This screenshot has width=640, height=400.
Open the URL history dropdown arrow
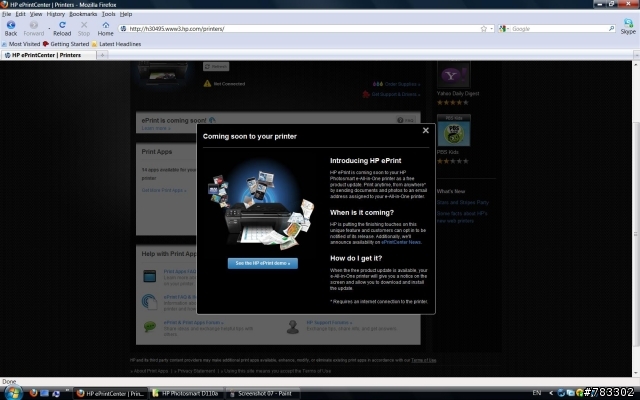(491, 29)
